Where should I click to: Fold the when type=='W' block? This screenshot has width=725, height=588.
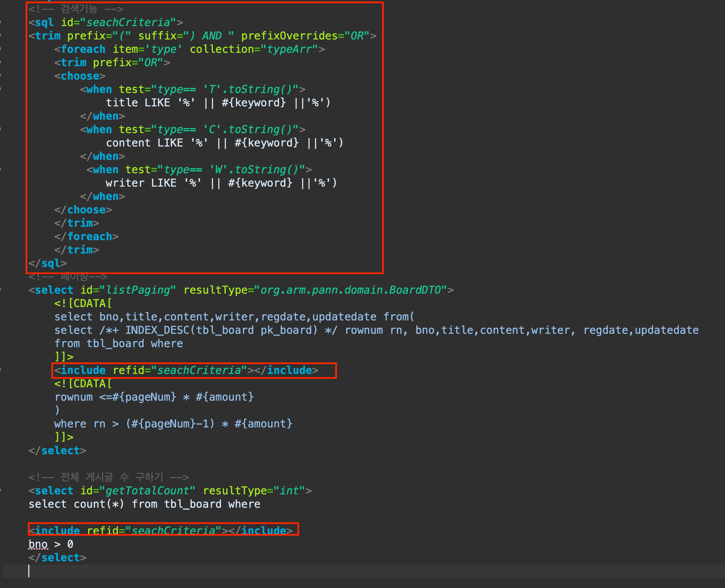click(x=1, y=169)
